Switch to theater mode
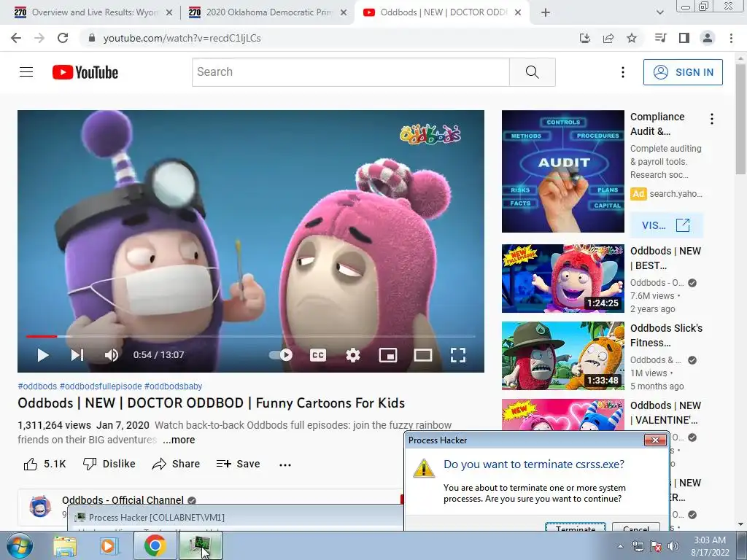 click(x=423, y=355)
